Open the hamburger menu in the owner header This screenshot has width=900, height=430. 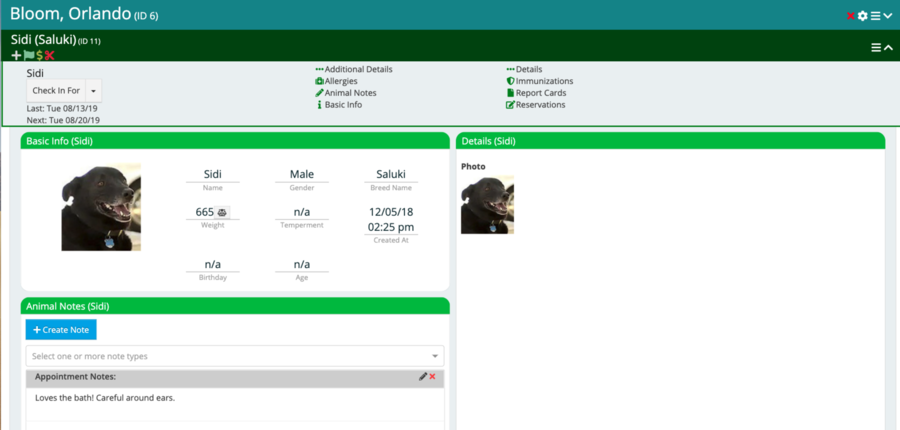coord(875,16)
